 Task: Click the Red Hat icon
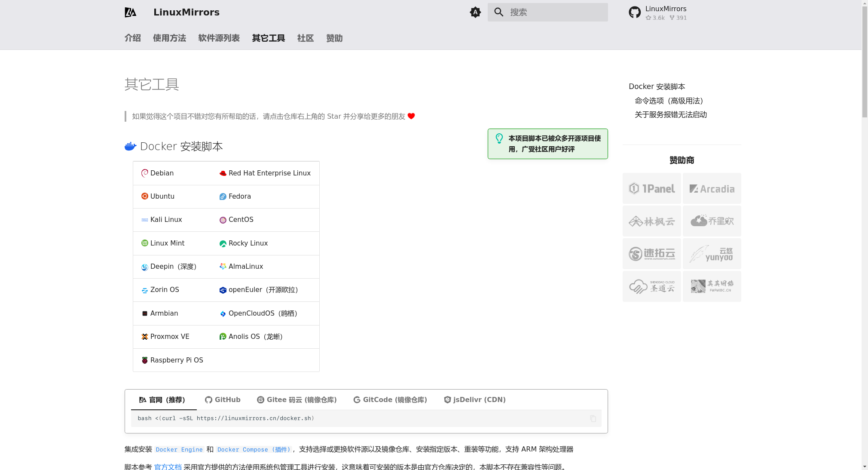tap(223, 173)
